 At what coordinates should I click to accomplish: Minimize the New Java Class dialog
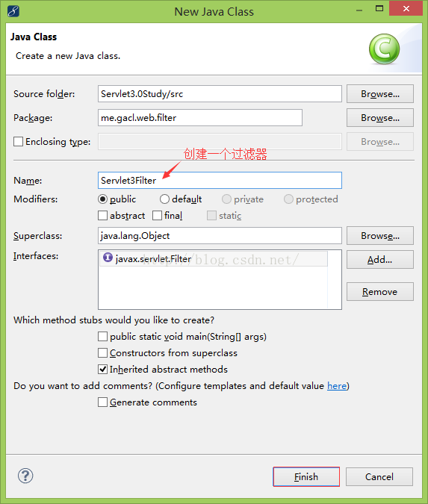[359, 10]
